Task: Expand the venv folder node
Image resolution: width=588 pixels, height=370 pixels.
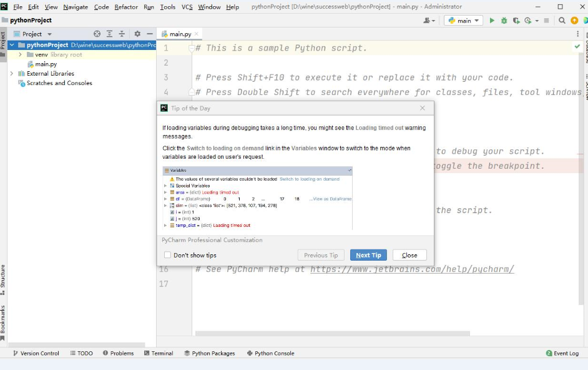Action: 20,54
